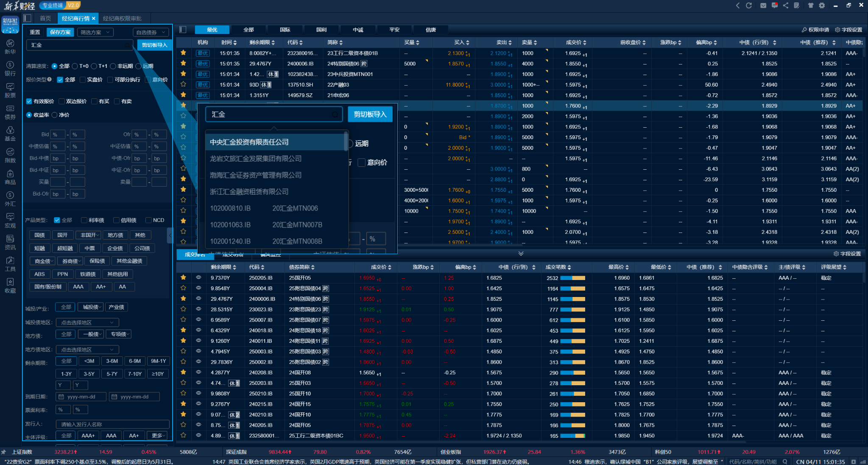This screenshot has width=868, height=465.
Task: Open the 自选债券 dropdown
Action: click(x=151, y=32)
